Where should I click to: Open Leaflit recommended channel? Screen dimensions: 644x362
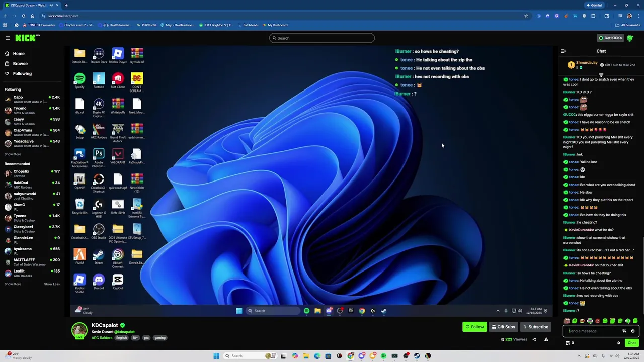click(32, 273)
